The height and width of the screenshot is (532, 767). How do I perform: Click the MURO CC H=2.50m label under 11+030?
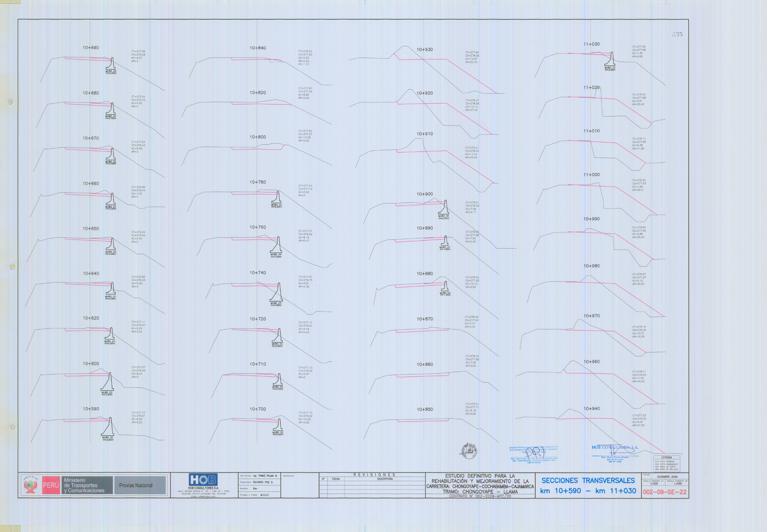tap(610, 69)
